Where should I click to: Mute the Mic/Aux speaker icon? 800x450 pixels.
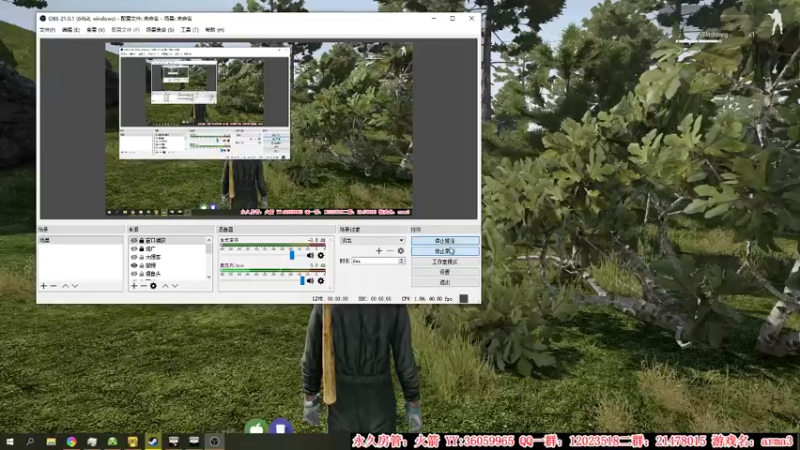(x=310, y=281)
